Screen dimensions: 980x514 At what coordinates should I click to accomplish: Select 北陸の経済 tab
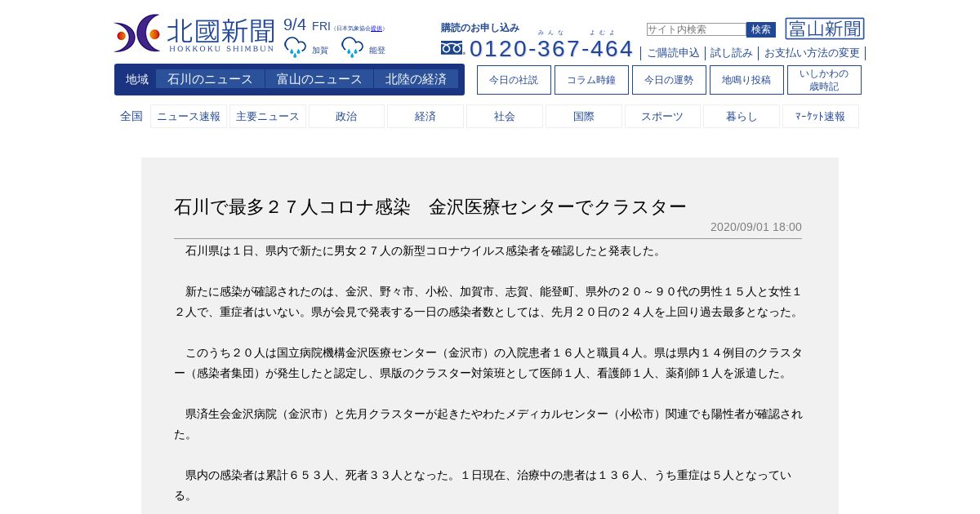click(416, 79)
